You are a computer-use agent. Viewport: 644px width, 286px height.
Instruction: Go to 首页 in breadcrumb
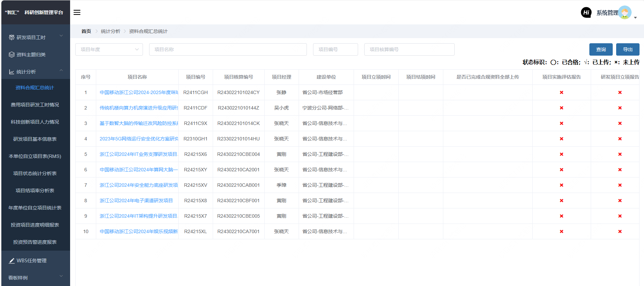86,31
